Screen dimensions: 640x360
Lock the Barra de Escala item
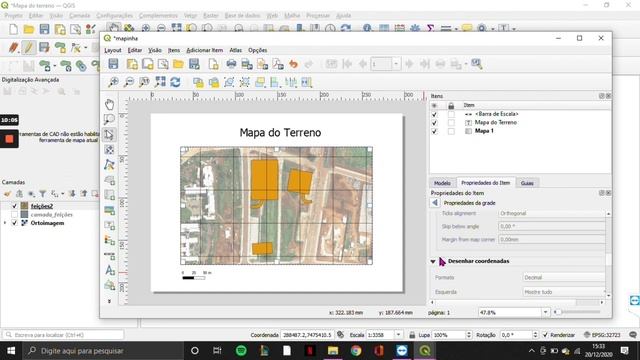[451, 114]
